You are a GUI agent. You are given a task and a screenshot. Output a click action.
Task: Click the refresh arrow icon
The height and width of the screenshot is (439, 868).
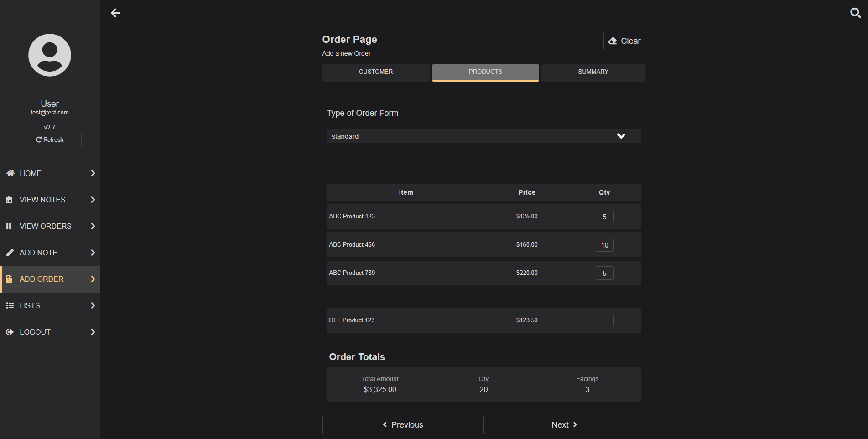39,139
